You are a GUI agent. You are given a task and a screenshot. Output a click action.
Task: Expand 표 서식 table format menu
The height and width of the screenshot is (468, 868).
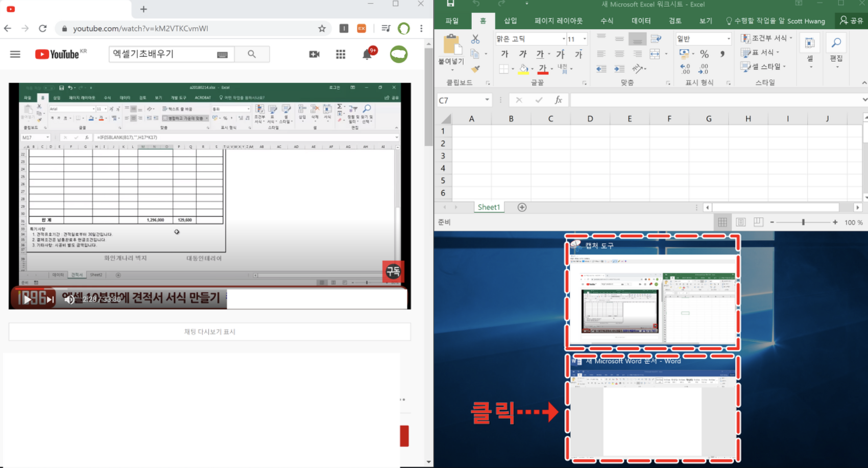click(x=760, y=53)
